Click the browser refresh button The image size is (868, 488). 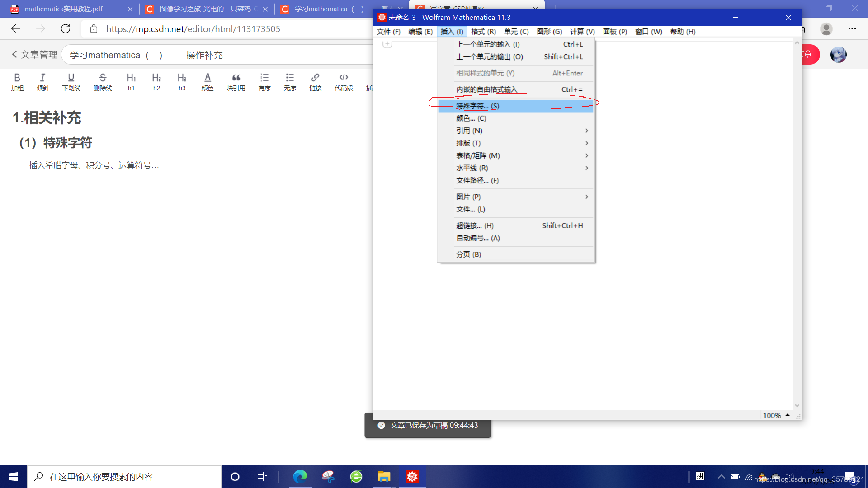[66, 29]
